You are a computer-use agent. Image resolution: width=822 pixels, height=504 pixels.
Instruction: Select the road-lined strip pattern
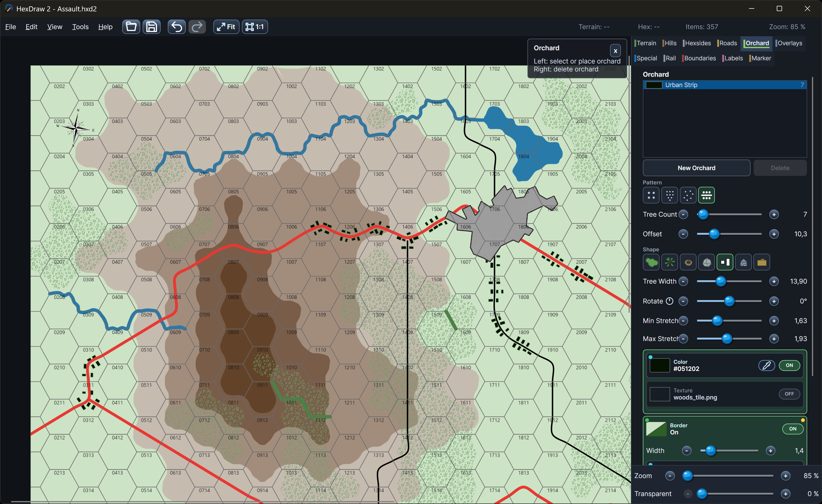pyautogui.click(x=707, y=195)
